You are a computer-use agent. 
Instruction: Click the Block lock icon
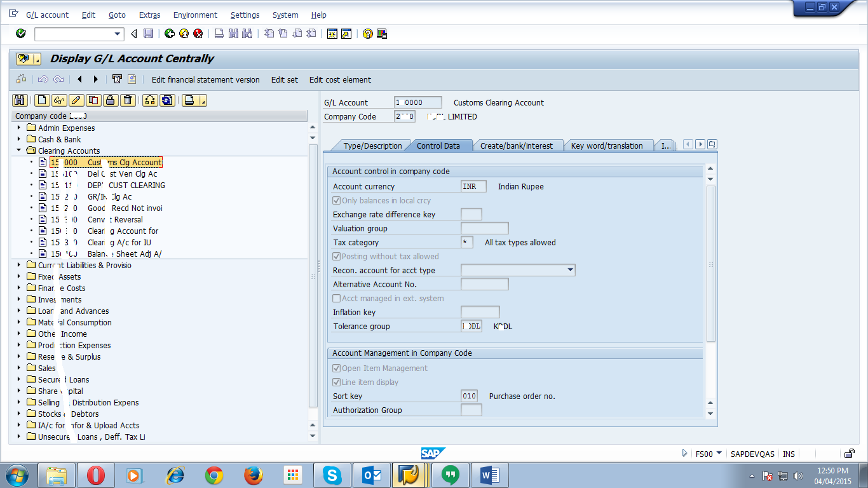(111, 100)
